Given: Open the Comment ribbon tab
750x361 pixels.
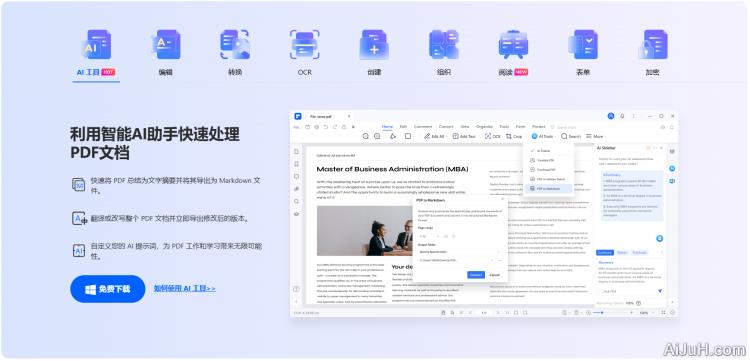Looking at the screenshot, I should pyautogui.click(x=423, y=127).
